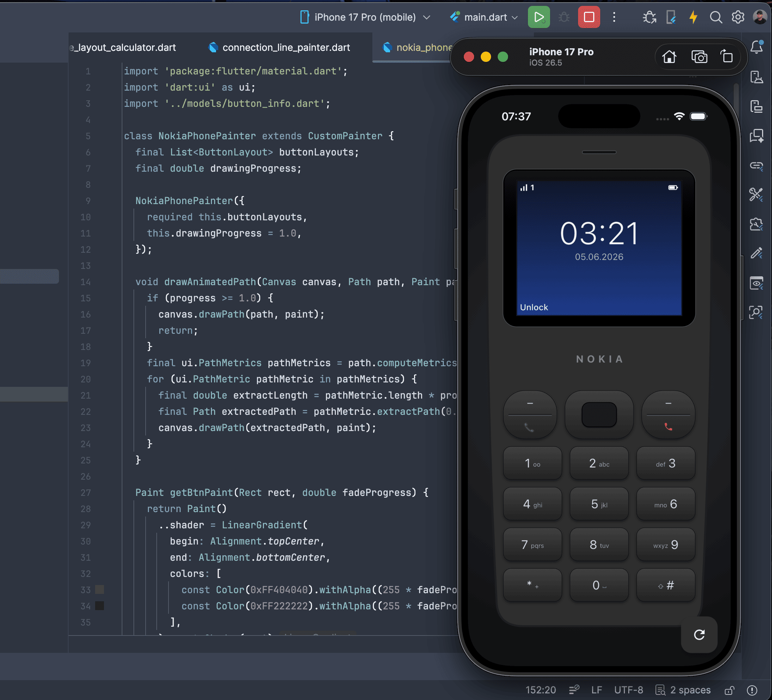Click cursor position 152:20 in status bar
Viewport: 772px width, 700px height.
click(540, 690)
